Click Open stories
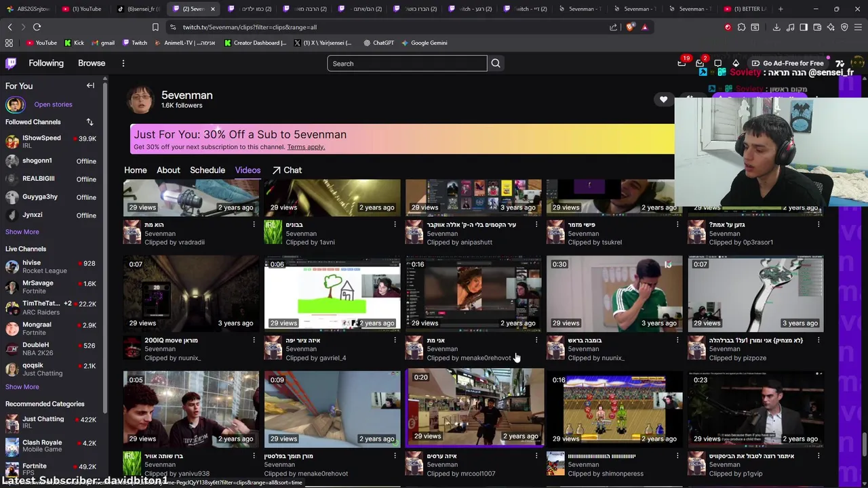The image size is (868, 488). [53, 104]
